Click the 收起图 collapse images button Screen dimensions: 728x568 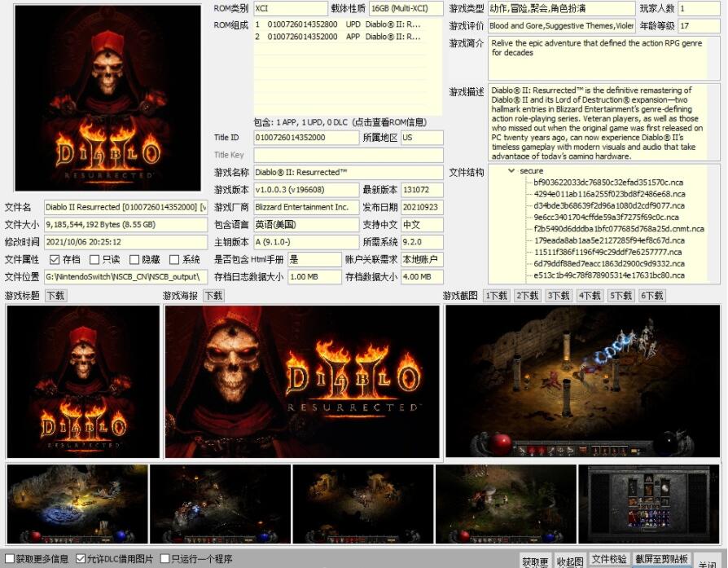(570, 561)
